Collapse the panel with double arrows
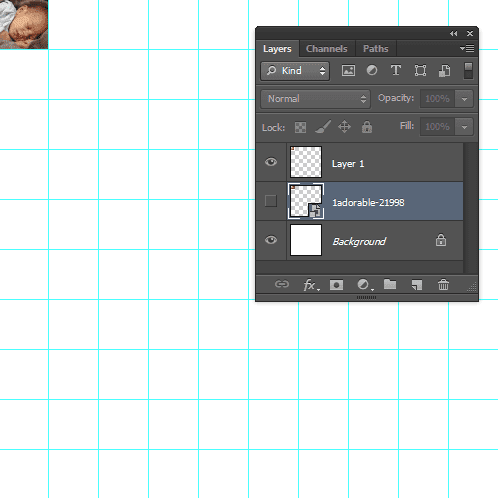 453,34
